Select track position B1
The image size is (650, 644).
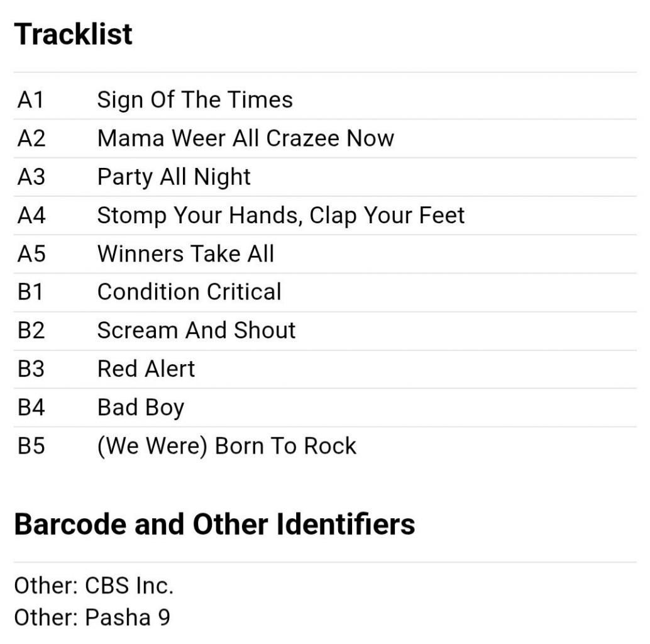[x=31, y=292]
